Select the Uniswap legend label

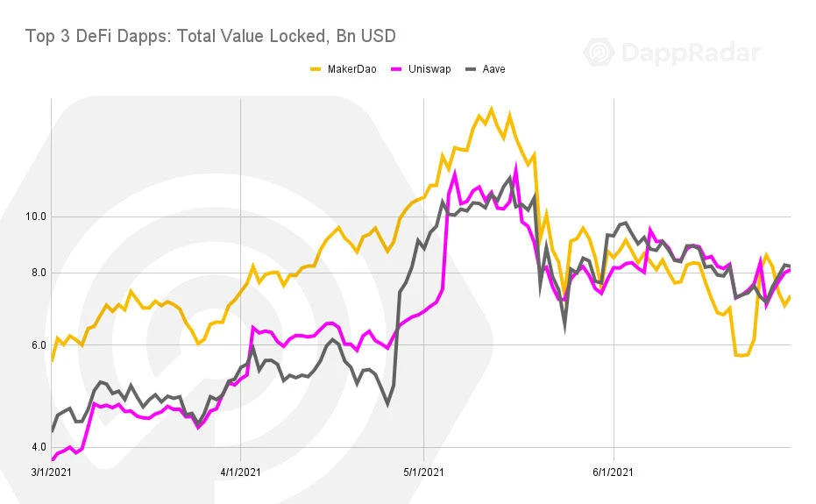pyautogui.click(x=429, y=69)
